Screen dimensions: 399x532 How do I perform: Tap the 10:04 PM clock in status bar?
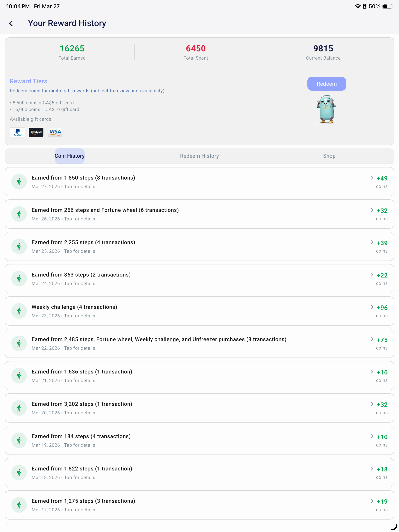point(18,6)
